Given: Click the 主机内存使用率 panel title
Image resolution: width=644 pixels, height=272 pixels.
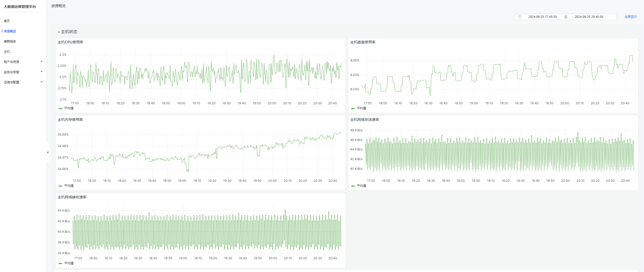Looking at the screenshot, I should [70, 120].
